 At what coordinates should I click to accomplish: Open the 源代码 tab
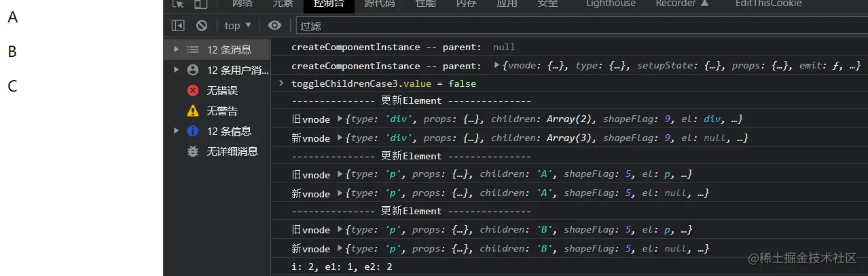pos(380,3)
